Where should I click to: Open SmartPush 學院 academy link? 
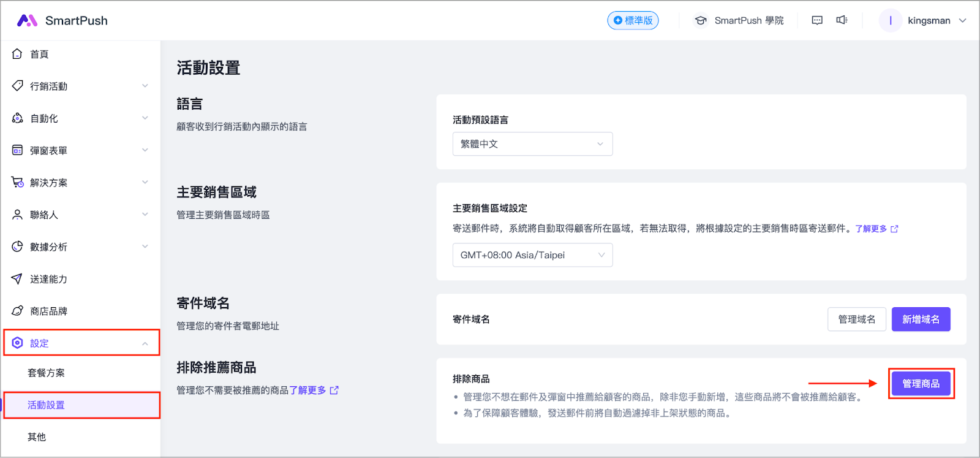[739, 20]
